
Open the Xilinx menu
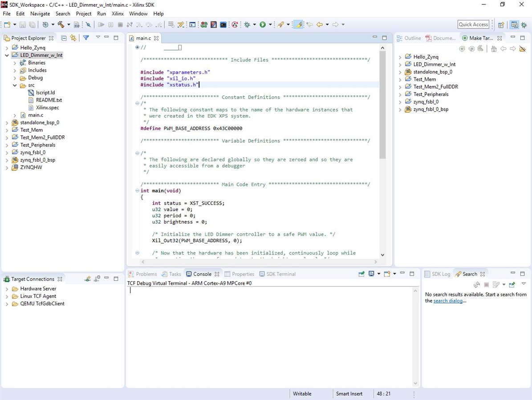[x=118, y=14]
